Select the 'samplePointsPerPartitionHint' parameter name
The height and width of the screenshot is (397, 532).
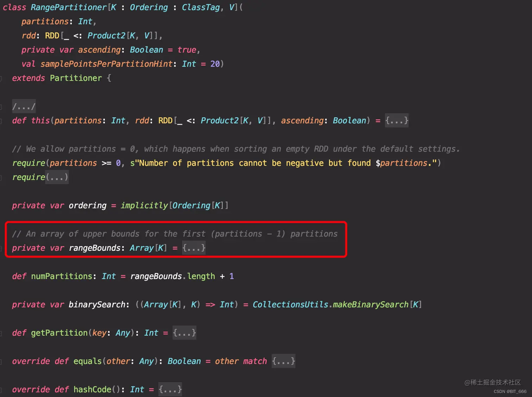coord(105,64)
